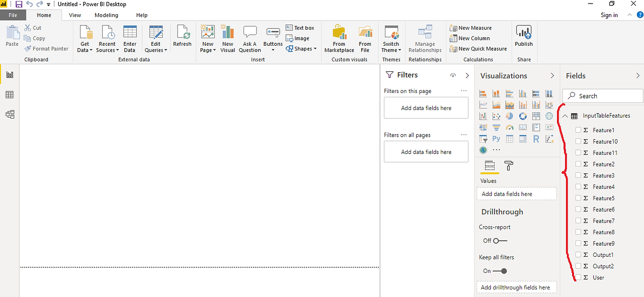Select the stacked column chart visualization

click(496, 93)
